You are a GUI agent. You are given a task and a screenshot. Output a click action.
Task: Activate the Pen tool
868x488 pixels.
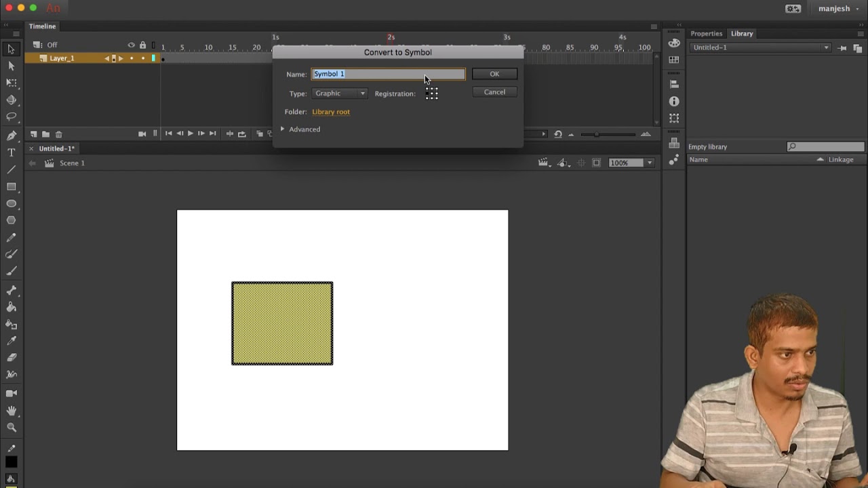tap(12, 136)
